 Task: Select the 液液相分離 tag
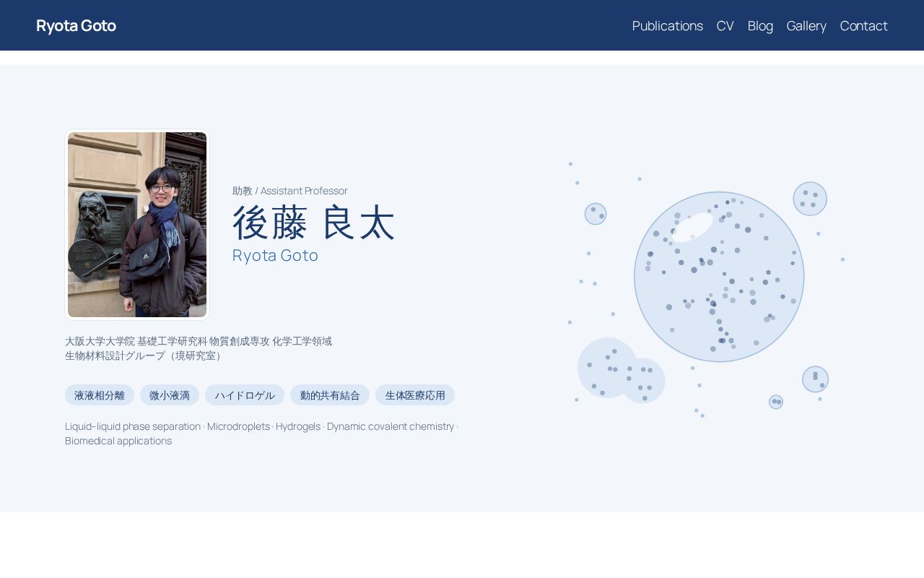coord(100,395)
